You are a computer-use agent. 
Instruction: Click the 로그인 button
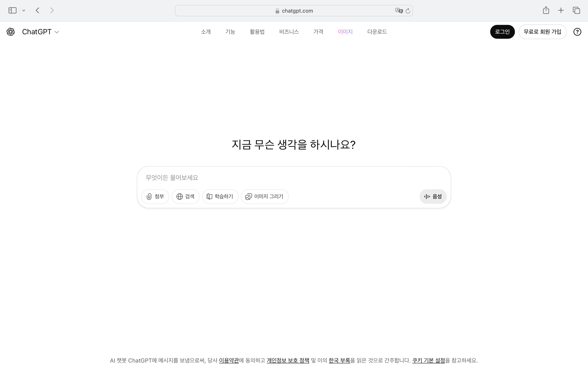(502, 32)
